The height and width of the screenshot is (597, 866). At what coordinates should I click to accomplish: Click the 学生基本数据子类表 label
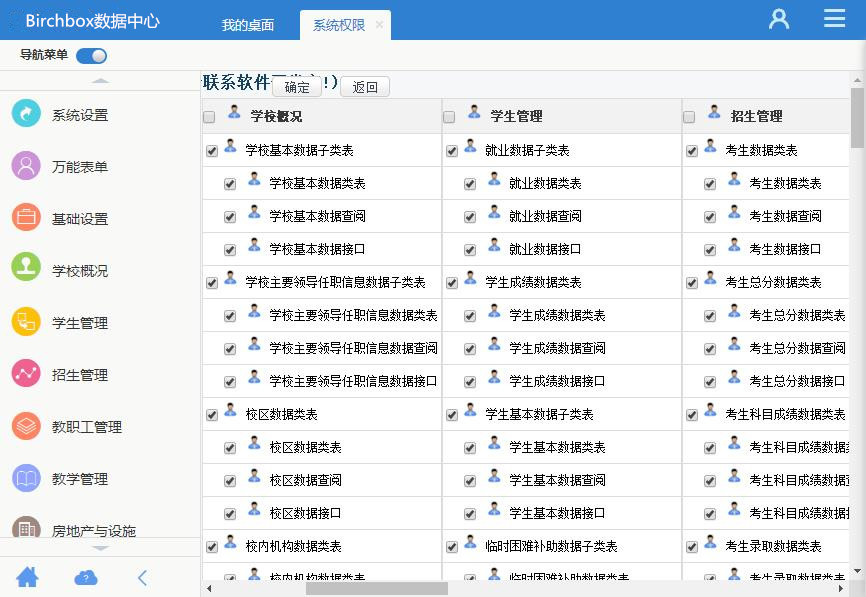click(539, 414)
